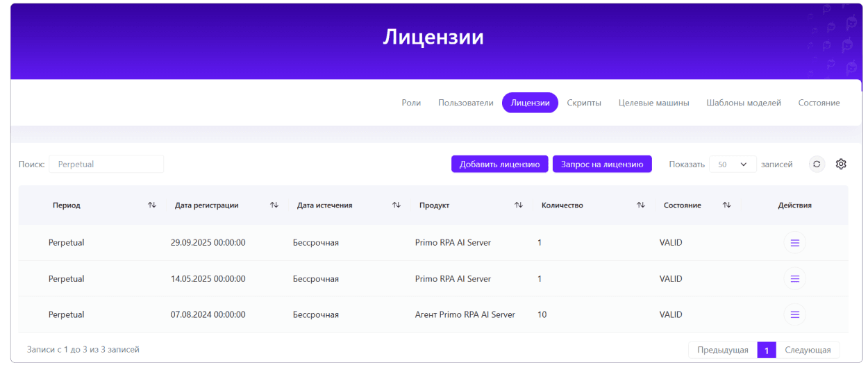Sort by Дата истечения column arrows

[x=397, y=205]
